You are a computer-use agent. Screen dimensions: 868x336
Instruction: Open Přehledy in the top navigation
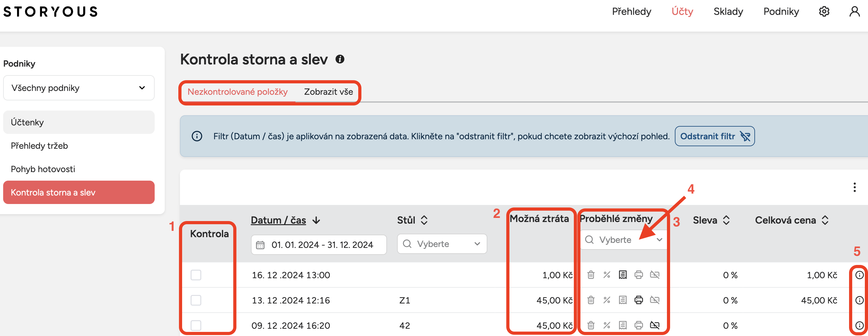click(631, 11)
